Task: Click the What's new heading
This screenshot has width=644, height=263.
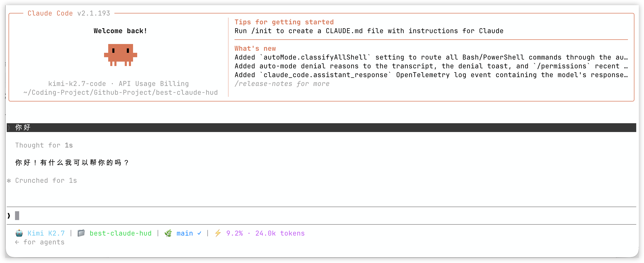Action: click(255, 48)
